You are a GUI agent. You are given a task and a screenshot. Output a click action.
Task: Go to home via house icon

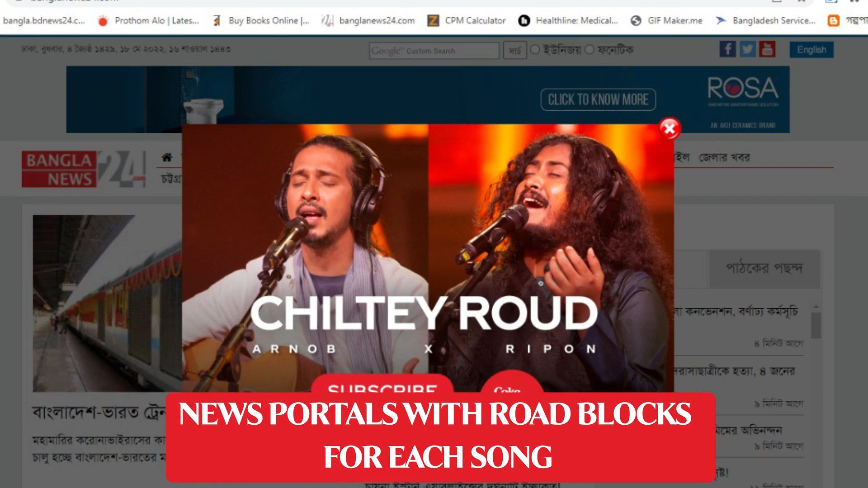(x=167, y=157)
